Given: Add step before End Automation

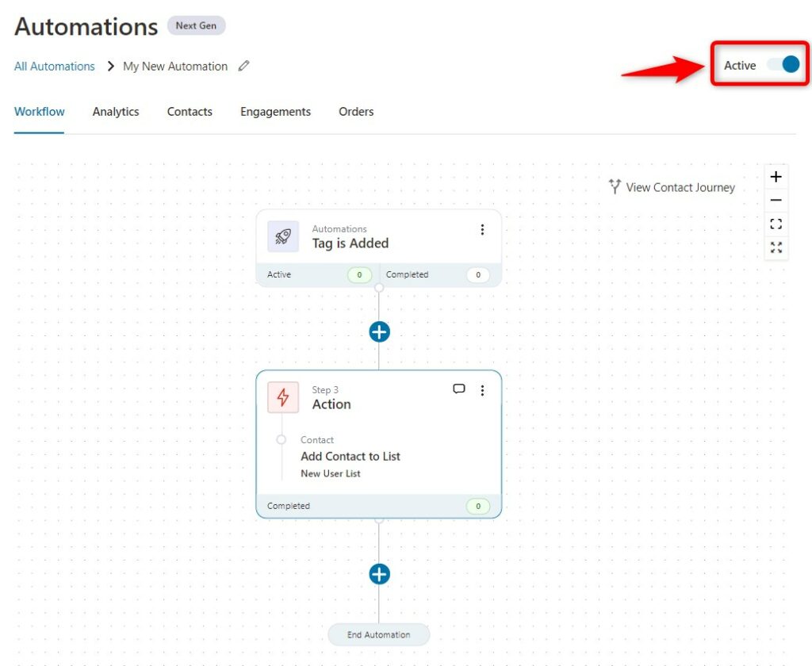Looking at the screenshot, I should tap(379, 574).
